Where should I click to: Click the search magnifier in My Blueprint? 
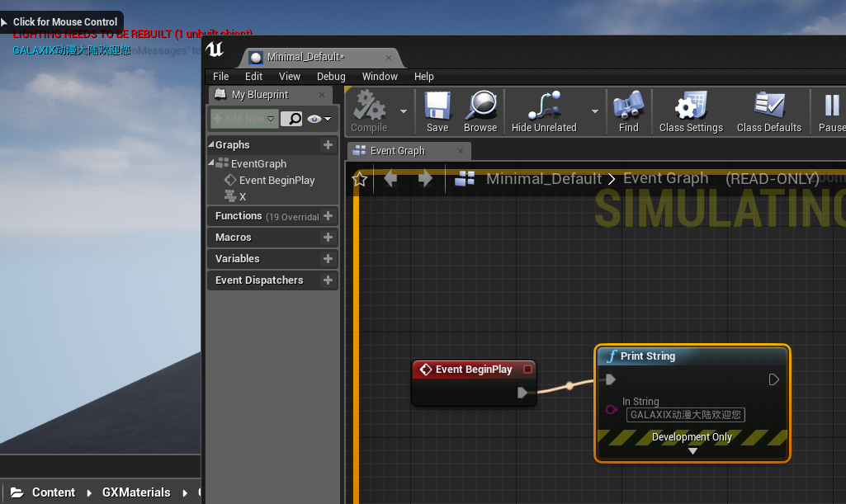click(x=291, y=119)
